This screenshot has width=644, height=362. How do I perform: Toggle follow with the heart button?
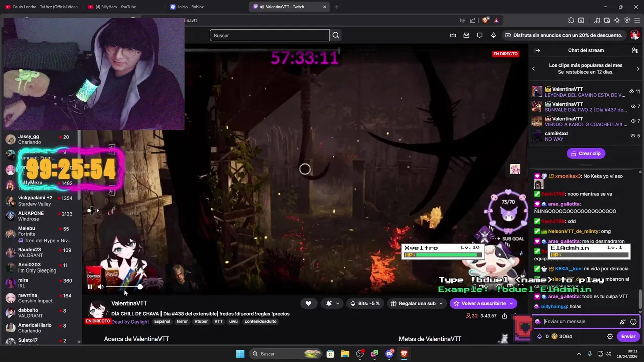click(308, 303)
